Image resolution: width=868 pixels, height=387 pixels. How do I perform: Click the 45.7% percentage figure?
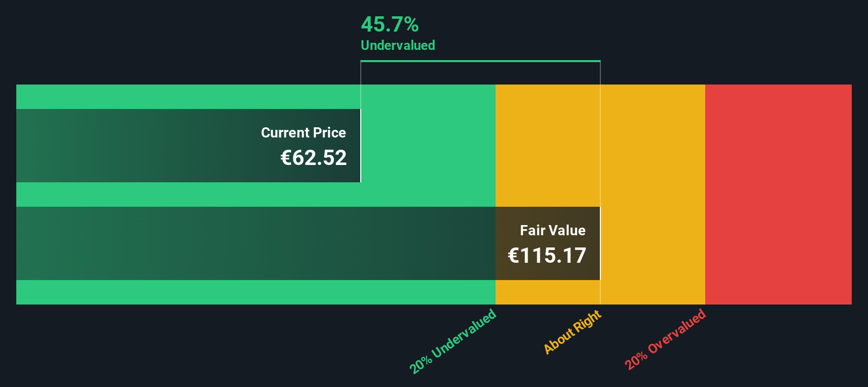coord(389,24)
